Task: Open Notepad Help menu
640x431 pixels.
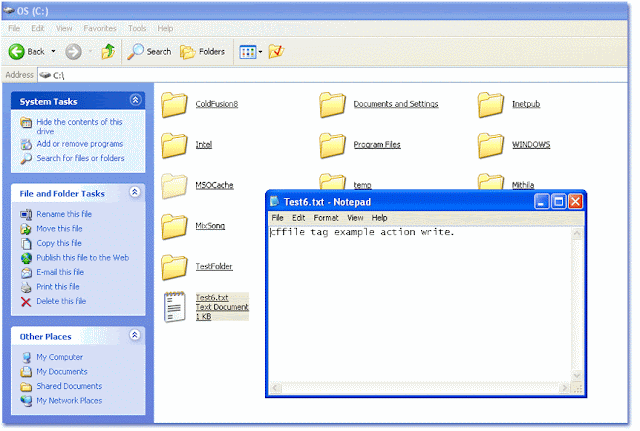Action: [380, 218]
